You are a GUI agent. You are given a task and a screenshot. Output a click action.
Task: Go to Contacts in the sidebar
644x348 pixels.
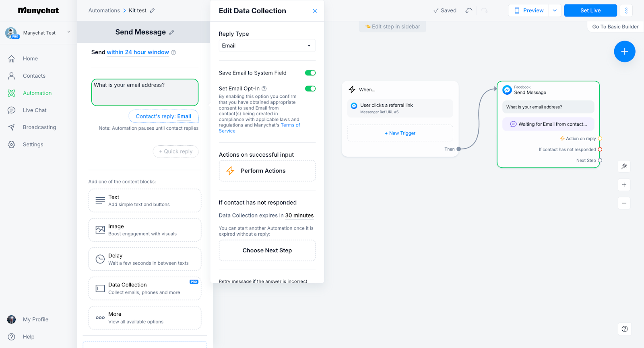tap(34, 76)
